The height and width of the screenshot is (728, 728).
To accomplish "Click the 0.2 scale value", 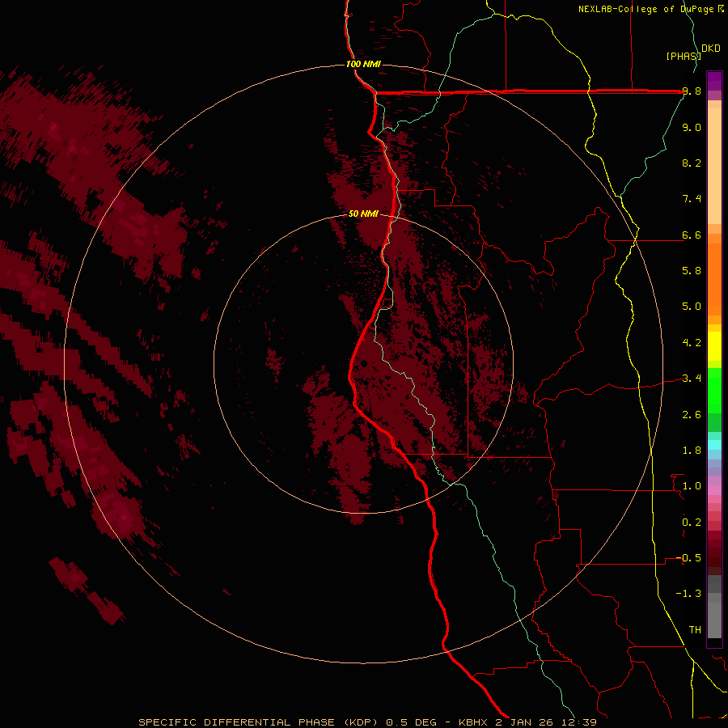I will (692, 523).
